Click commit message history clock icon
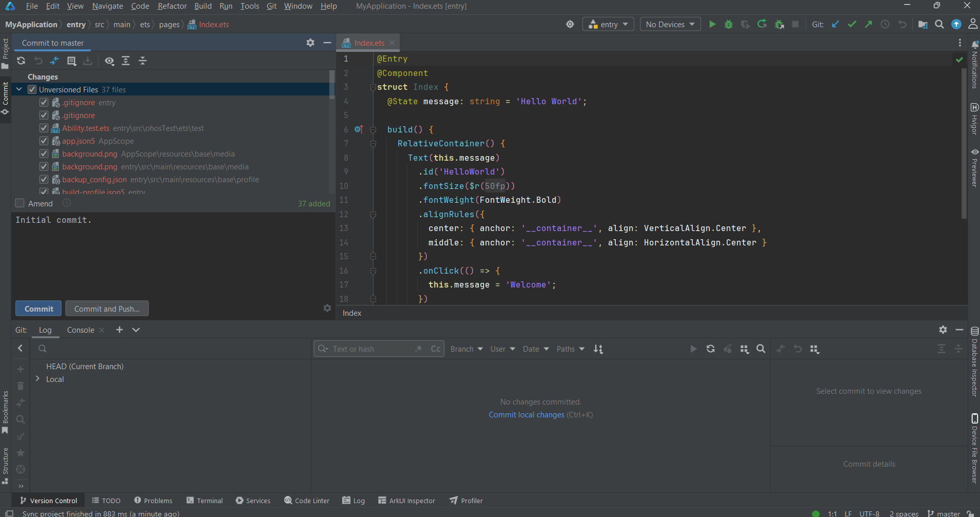 [67, 203]
